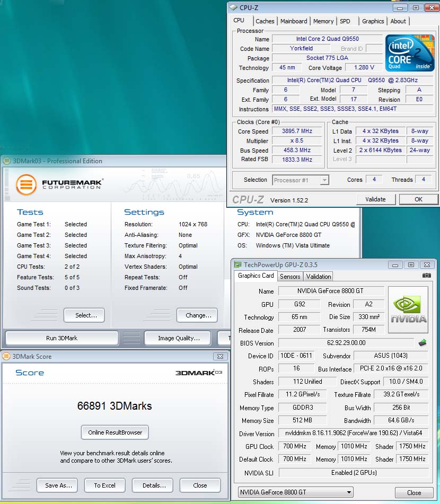The image size is (440, 504).
Task: Click the Rated FSB value 1833.3 MHz
Action: pos(297,160)
